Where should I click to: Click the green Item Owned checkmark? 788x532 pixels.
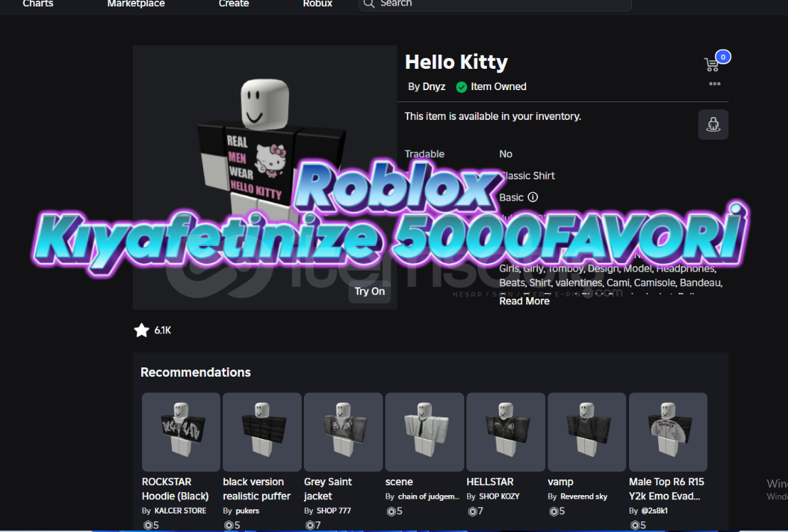[x=461, y=87]
